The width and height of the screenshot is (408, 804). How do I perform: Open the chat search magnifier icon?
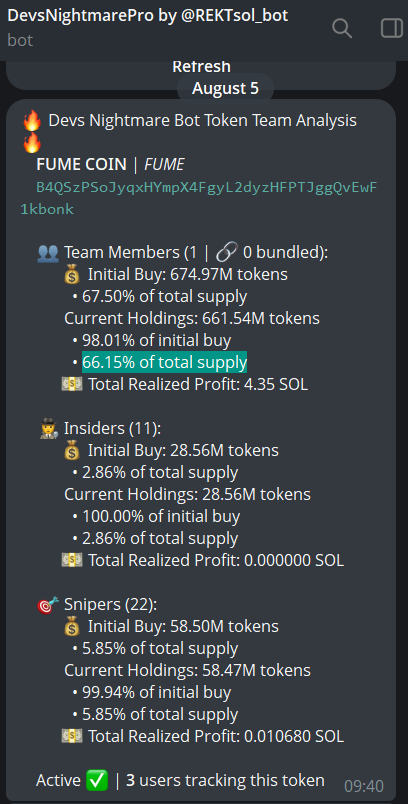coord(342,28)
